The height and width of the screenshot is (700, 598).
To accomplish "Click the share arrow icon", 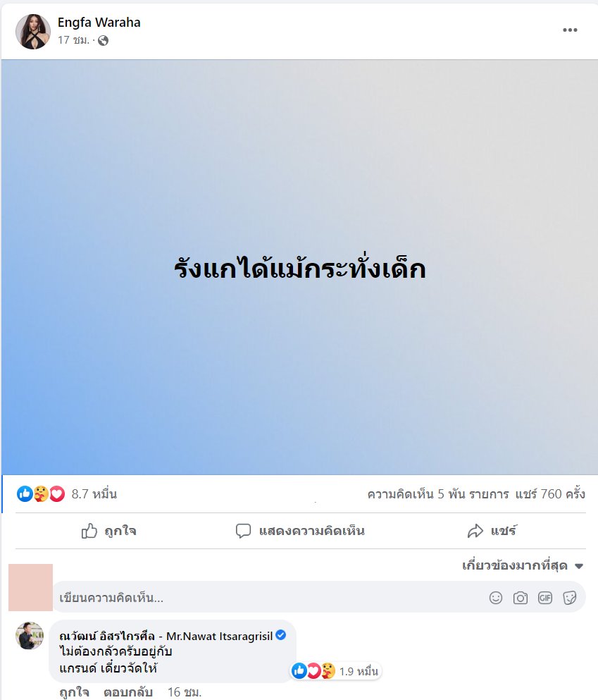I will click(475, 531).
